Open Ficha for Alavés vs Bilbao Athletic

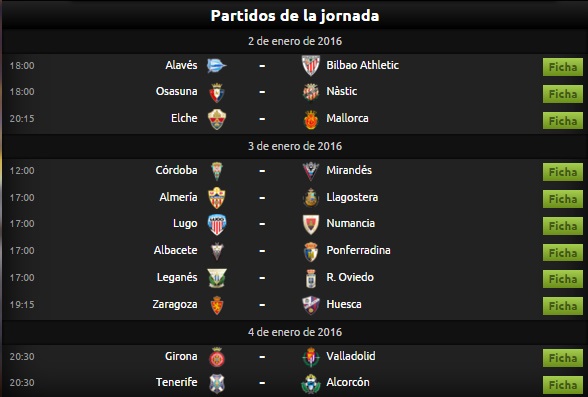(562, 67)
